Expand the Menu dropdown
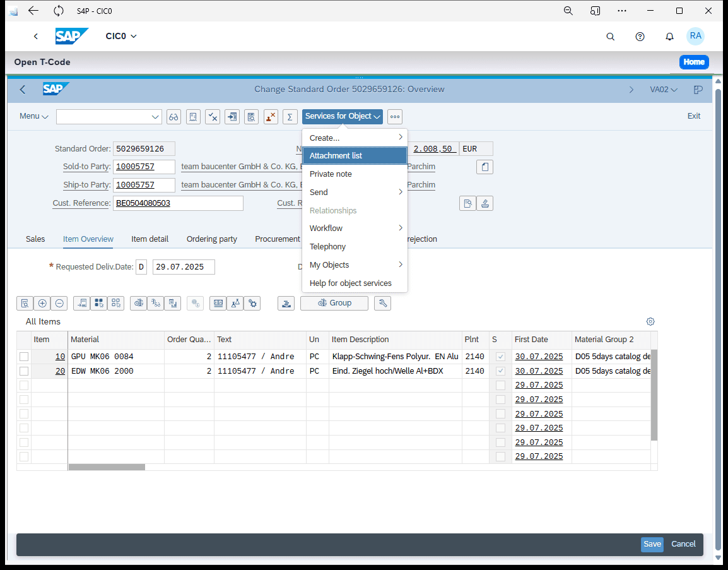The width and height of the screenshot is (728, 570). coord(34,116)
